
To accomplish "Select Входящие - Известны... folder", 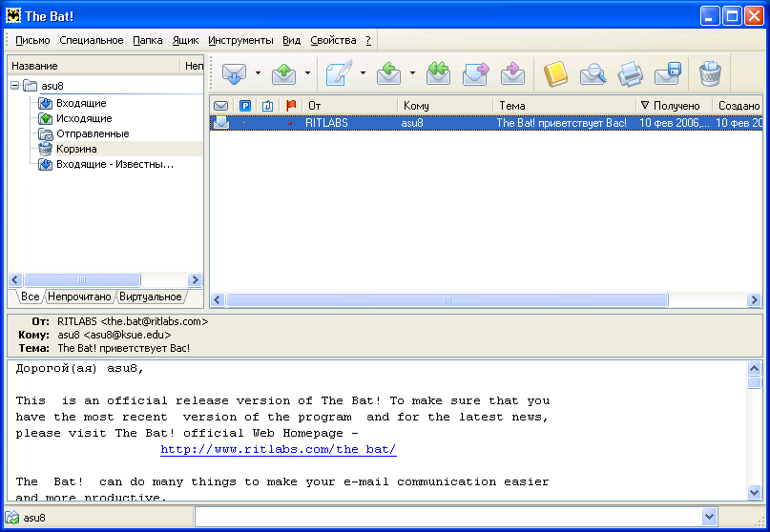I will [x=114, y=164].
